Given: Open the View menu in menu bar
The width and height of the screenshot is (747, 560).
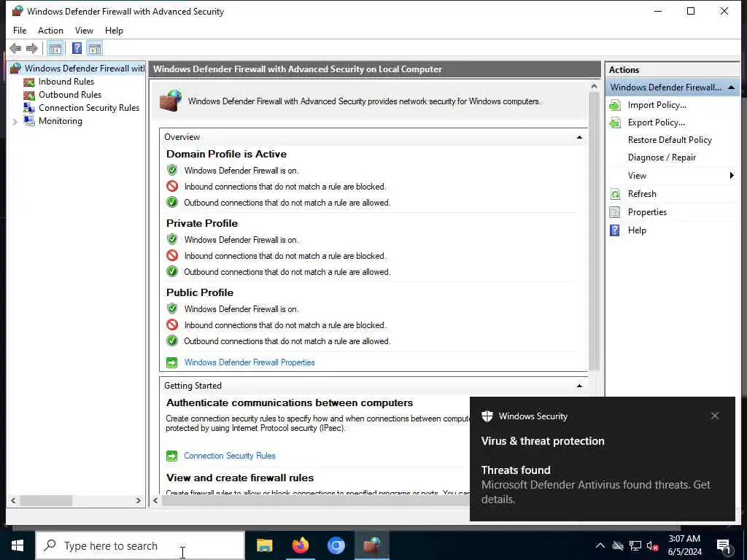Looking at the screenshot, I should (x=84, y=31).
